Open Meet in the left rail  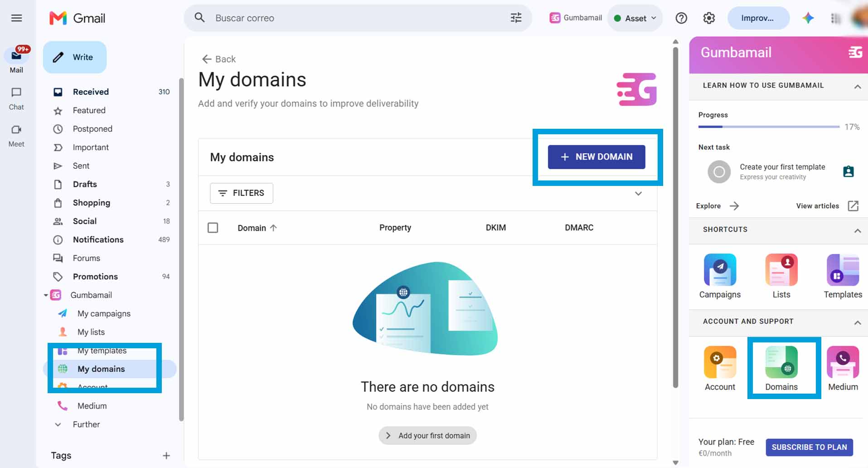pyautogui.click(x=16, y=136)
